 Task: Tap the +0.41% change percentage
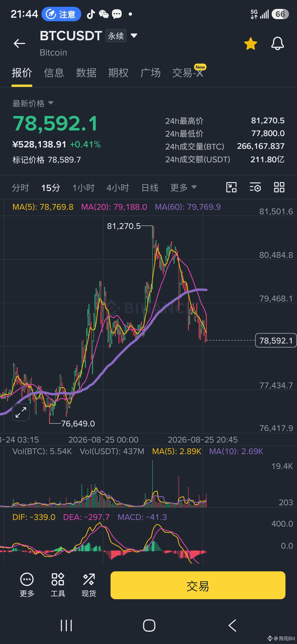(85, 144)
